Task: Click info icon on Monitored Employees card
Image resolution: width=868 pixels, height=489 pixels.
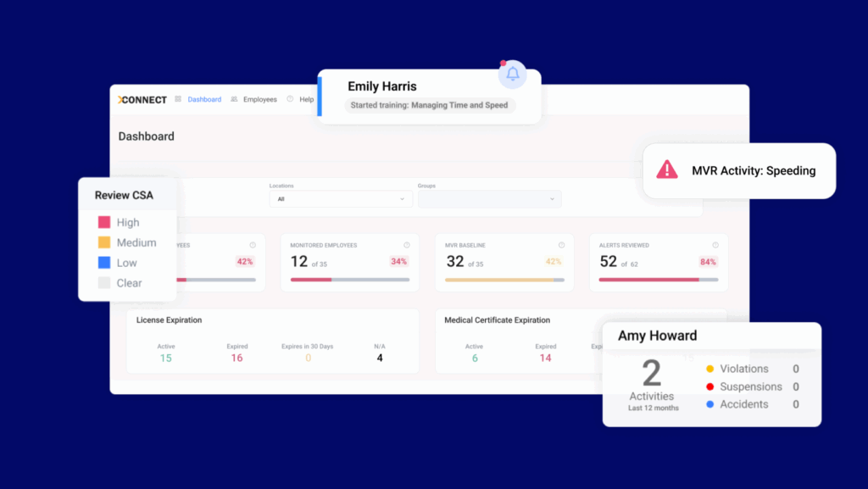Action: pyautogui.click(x=407, y=245)
